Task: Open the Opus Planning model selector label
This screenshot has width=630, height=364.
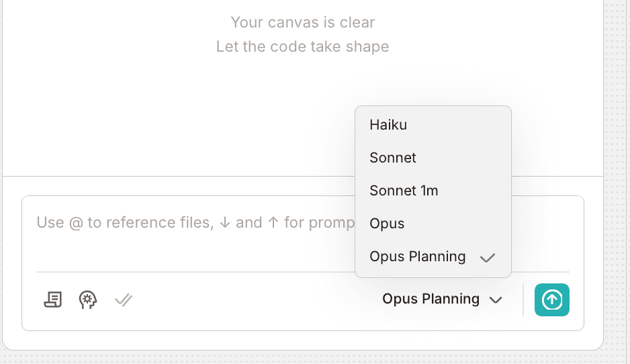Action: pos(431,300)
